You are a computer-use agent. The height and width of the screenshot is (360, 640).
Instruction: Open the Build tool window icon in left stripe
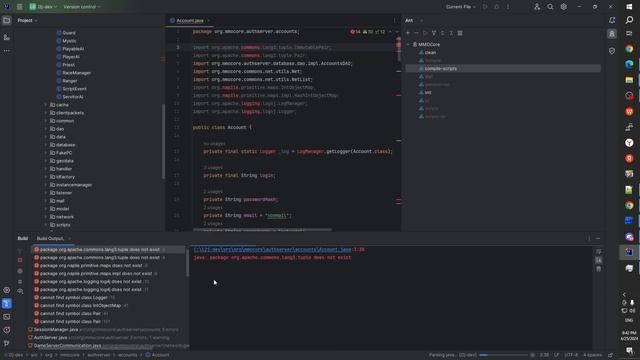point(7,304)
